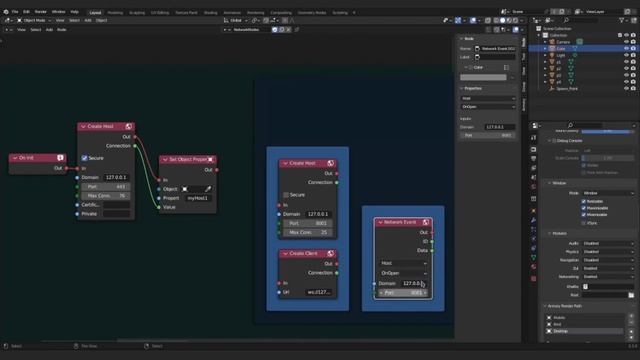The height and width of the screenshot is (360, 640).
Task: Open OnOpen dropdown in Network Event node
Action: pos(403,273)
